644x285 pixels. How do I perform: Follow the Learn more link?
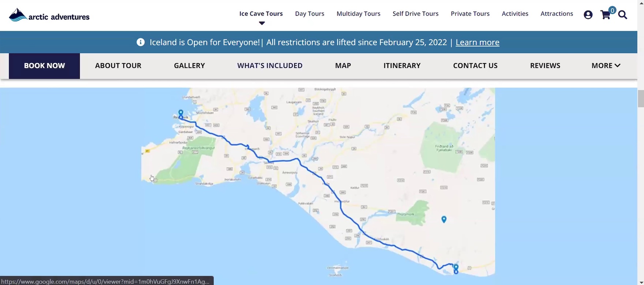(477, 42)
